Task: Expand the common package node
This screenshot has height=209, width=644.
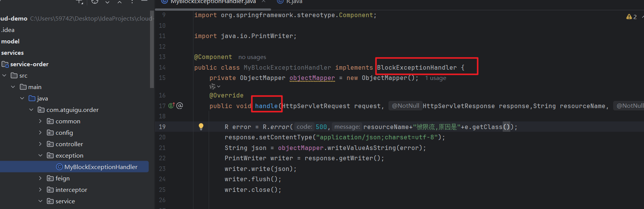Action: 40,121
